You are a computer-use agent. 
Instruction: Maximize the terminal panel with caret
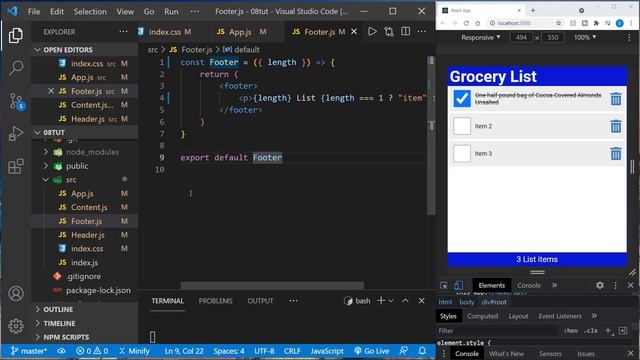(x=405, y=301)
